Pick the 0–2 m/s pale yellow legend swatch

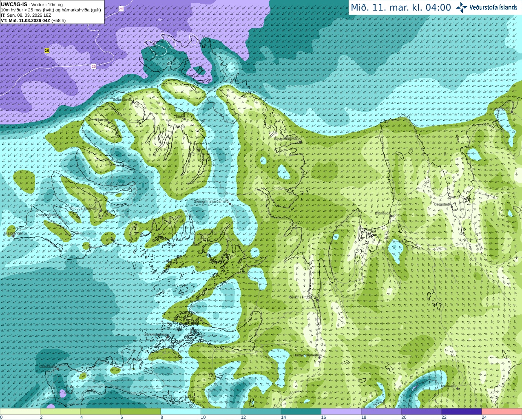coord(20,411)
